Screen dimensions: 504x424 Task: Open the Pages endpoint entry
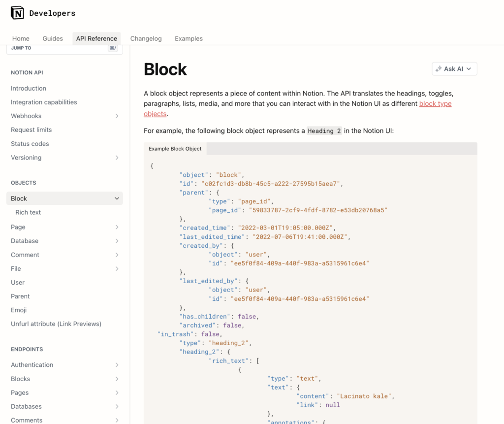click(x=20, y=393)
